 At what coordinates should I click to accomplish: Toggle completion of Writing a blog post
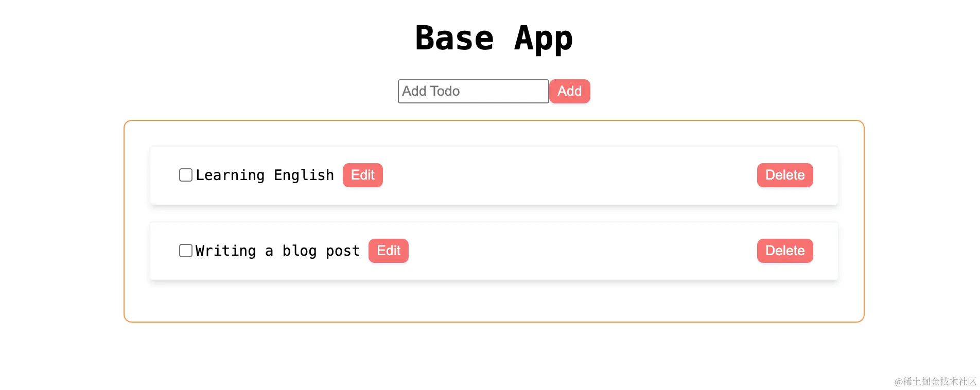pyautogui.click(x=185, y=251)
